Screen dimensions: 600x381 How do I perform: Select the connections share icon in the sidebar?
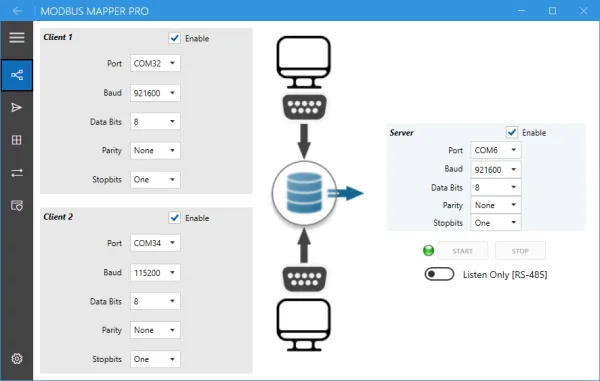click(x=16, y=75)
